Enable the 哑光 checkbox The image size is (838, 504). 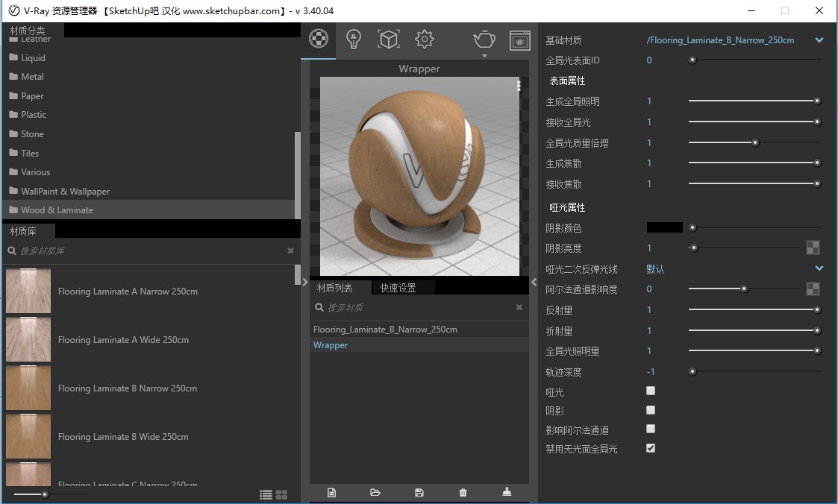tap(651, 391)
